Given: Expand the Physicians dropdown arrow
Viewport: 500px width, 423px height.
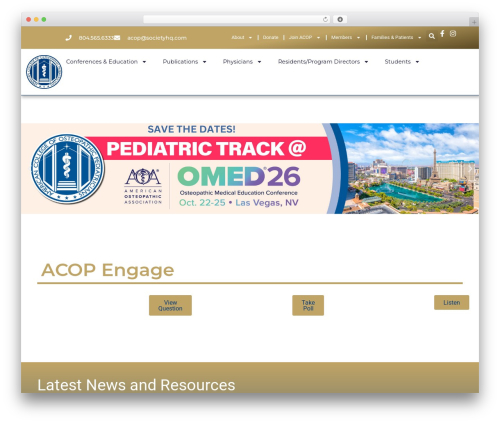Looking at the screenshot, I should (259, 62).
